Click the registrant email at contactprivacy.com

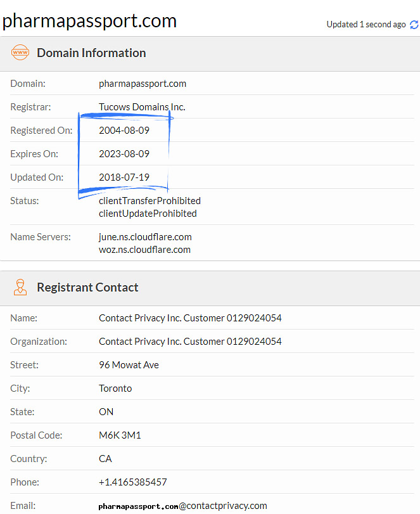(183, 506)
